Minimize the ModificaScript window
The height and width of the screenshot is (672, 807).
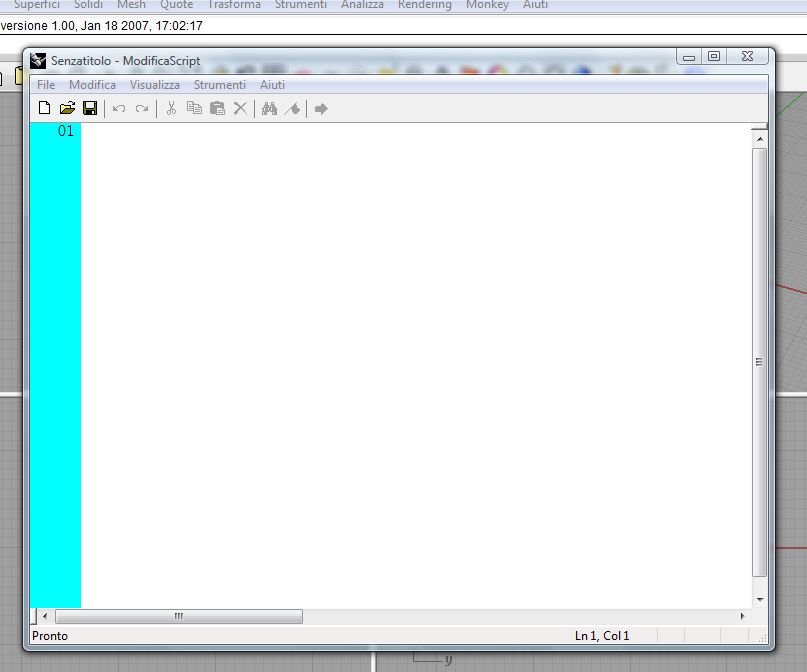pyautogui.click(x=689, y=57)
